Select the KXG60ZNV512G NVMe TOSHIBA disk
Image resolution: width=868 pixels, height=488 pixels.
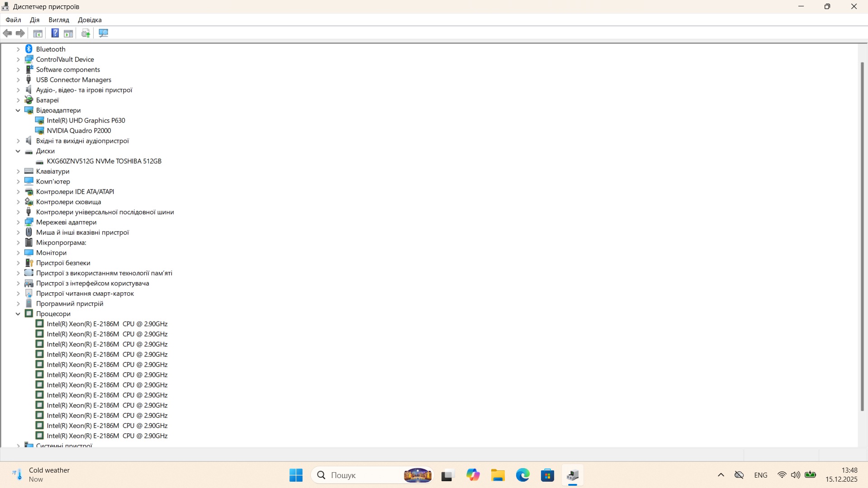(104, 161)
